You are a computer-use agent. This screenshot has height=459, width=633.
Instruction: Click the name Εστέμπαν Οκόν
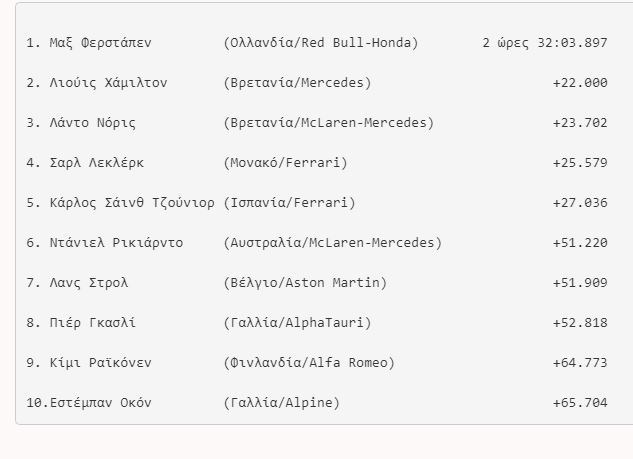click(101, 403)
